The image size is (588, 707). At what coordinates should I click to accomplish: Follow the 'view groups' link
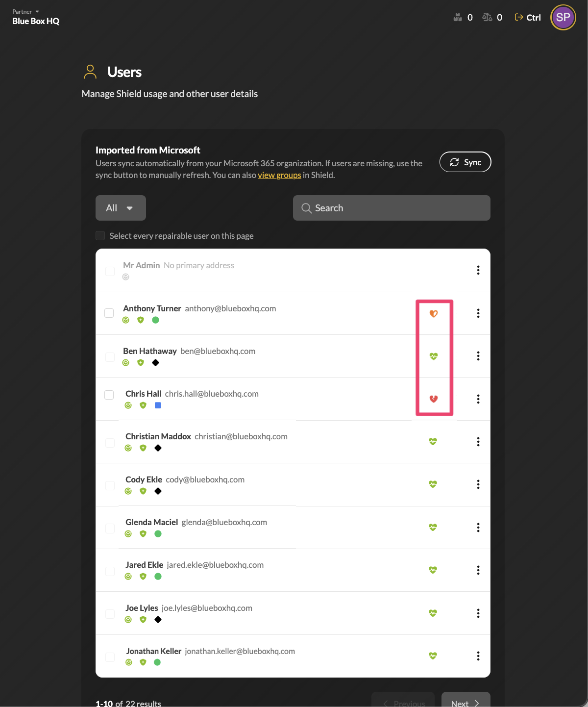point(279,175)
